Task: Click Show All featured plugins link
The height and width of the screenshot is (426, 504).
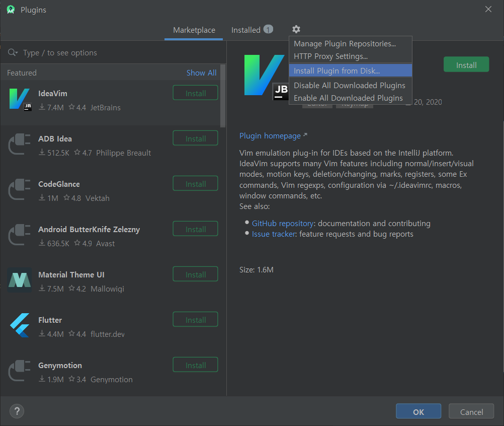Action: [x=202, y=73]
